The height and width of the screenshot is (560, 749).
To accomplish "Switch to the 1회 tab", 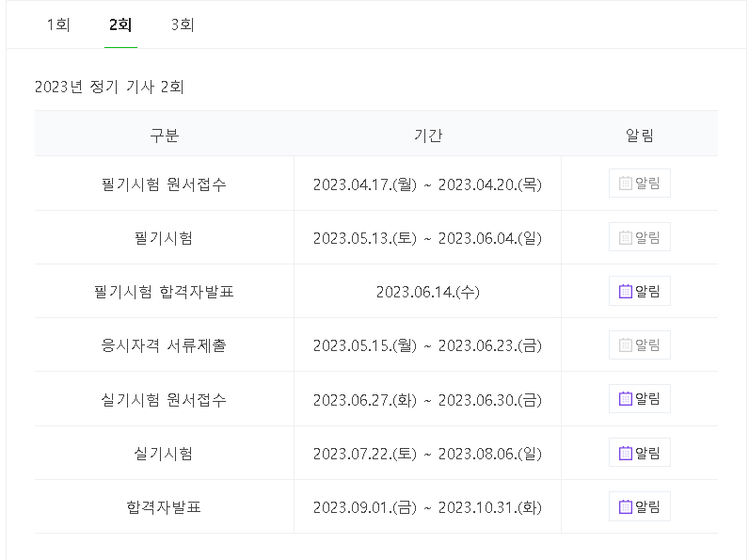I will coord(58,24).
